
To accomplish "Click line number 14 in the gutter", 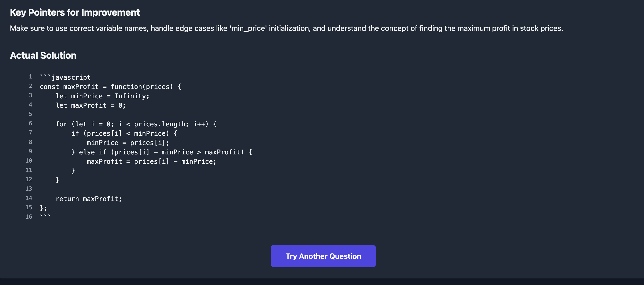I will [x=29, y=198].
